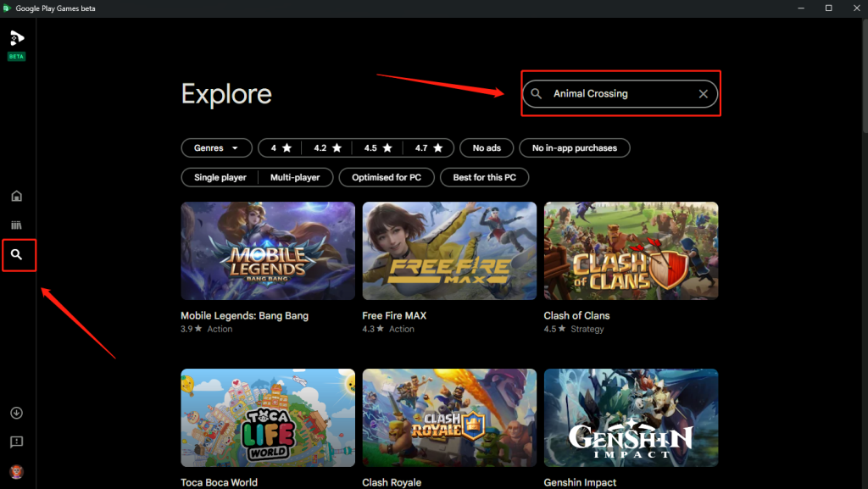Filter by 4 star rating
Image resolution: width=868 pixels, height=489 pixels.
tap(281, 147)
